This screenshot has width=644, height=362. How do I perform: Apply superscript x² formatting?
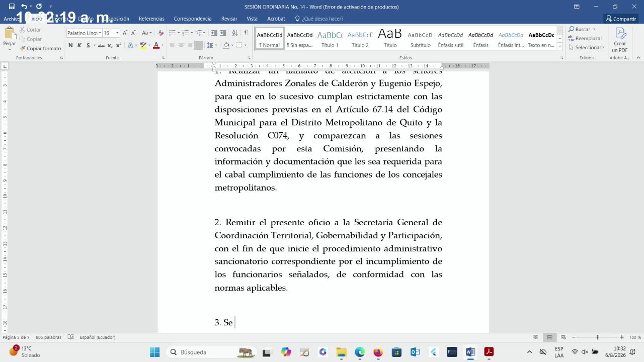coord(118,45)
